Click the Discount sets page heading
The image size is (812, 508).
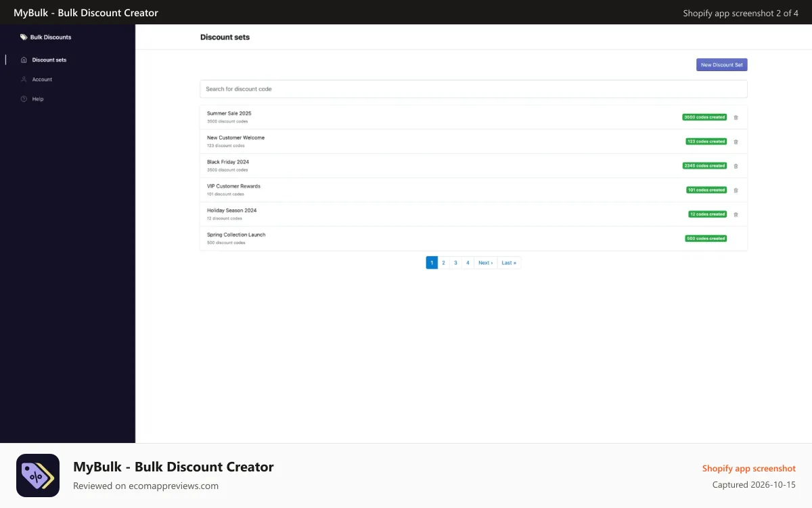tap(225, 37)
